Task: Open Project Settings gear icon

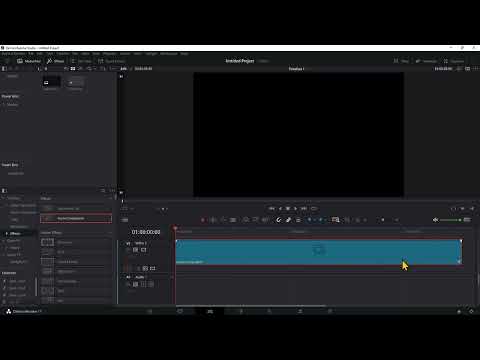Action: (471, 311)
